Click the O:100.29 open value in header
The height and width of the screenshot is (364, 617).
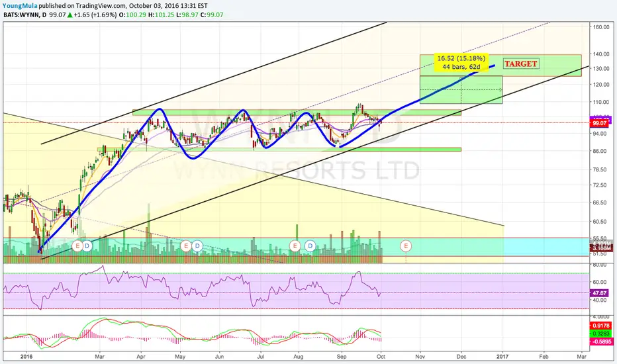click(132, 15)
